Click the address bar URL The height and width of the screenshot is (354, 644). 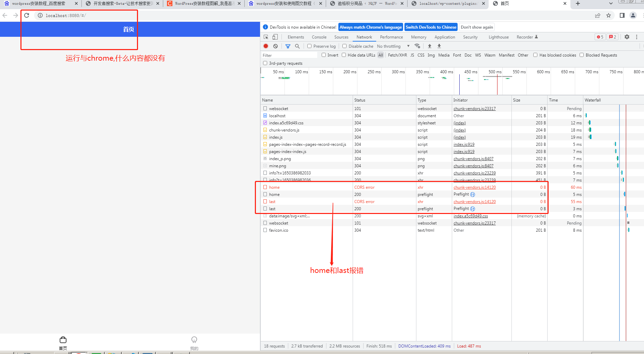pos(66,15)
